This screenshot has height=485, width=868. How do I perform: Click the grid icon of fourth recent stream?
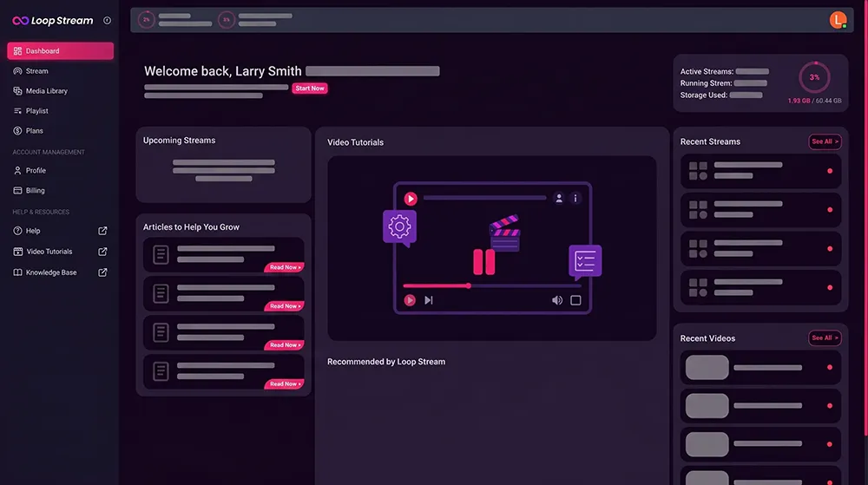698,287
